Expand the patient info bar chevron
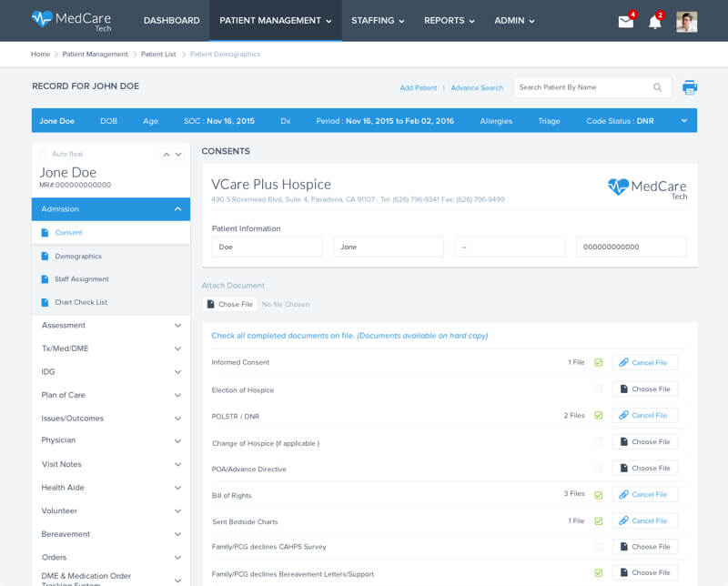This screenshot has height=586, width=728. pos(684,121)
